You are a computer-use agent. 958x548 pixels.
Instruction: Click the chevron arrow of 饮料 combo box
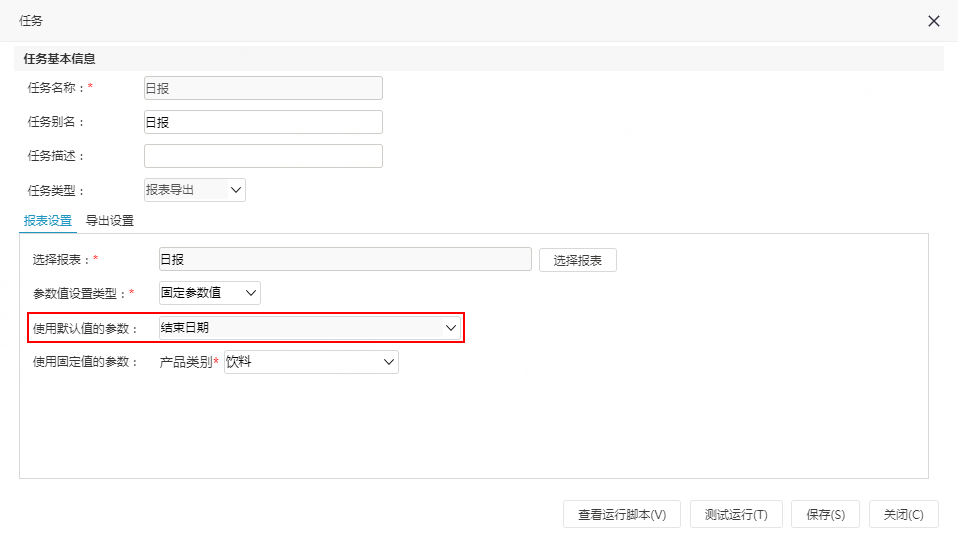389,362
